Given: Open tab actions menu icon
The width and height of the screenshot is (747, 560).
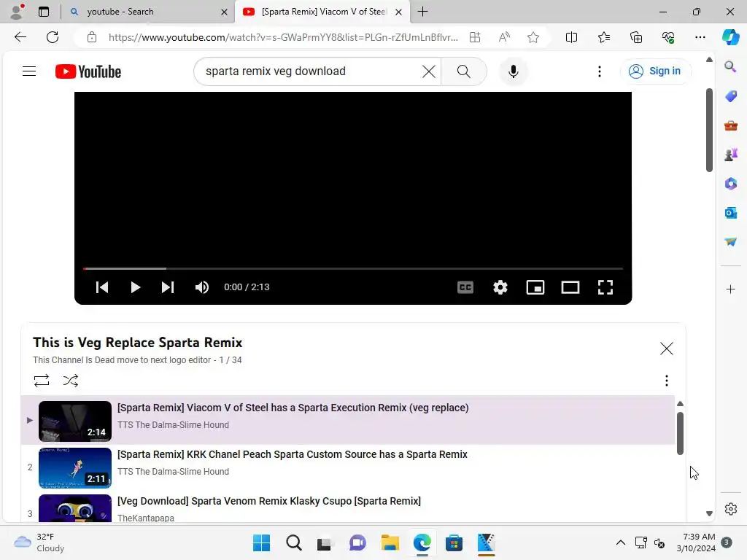Looking at the screenshot, I should click(x=43, y=12).
